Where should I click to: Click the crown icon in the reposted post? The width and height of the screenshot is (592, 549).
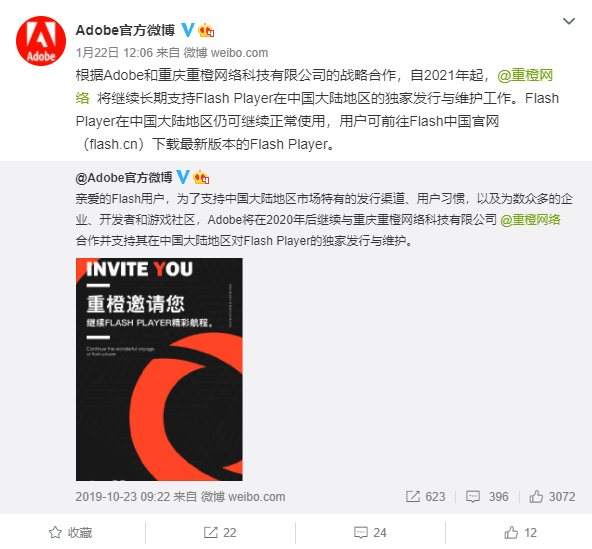point(201,177)
